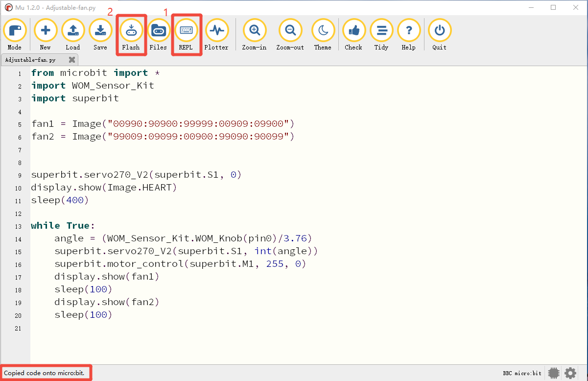588x381 pixels.
Task: Click the 'angle = (WOM_Sensor_Kit.WOM_Knob' line
Action: 183,238
